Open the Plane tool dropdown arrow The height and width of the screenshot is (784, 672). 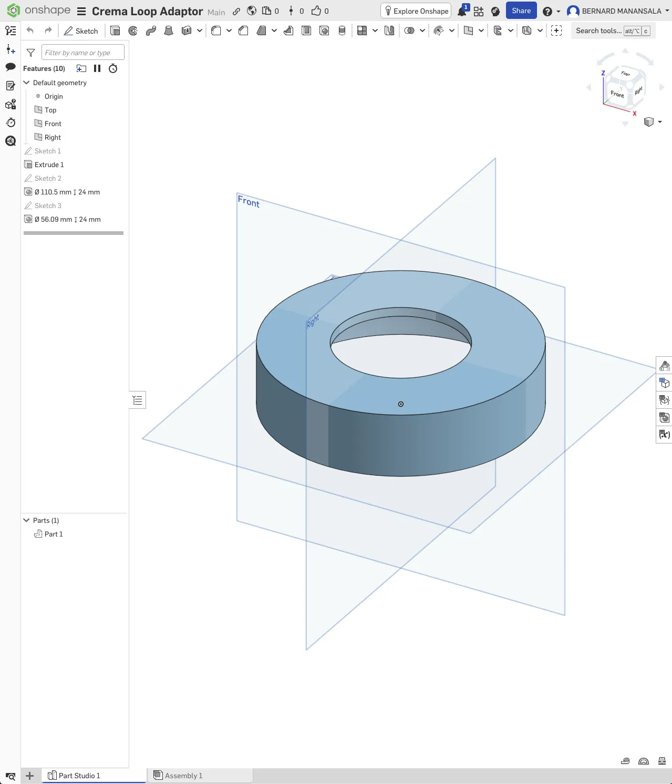(481, 31)
